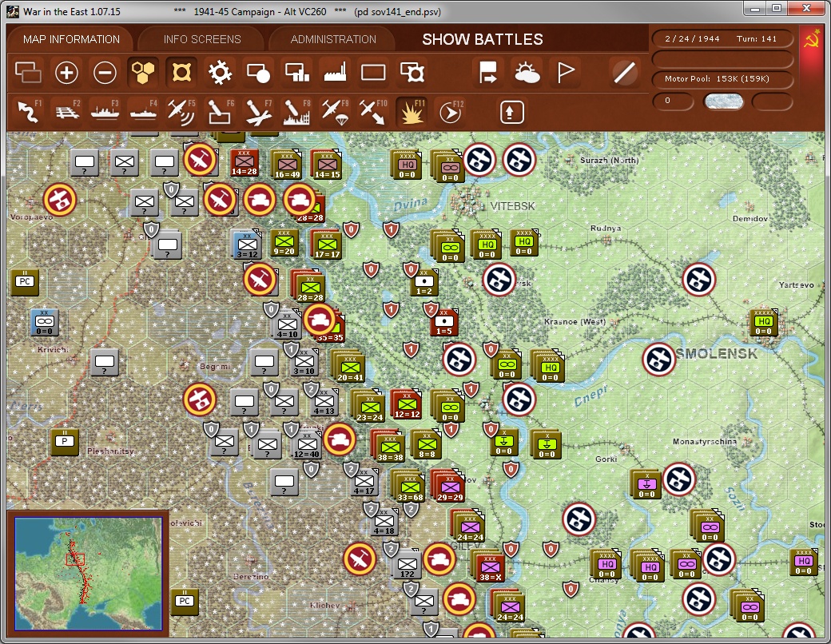This screenshot has height=644, width=831.
Task: Click the flag with arrow icon
Action: [x=487, y=73]
